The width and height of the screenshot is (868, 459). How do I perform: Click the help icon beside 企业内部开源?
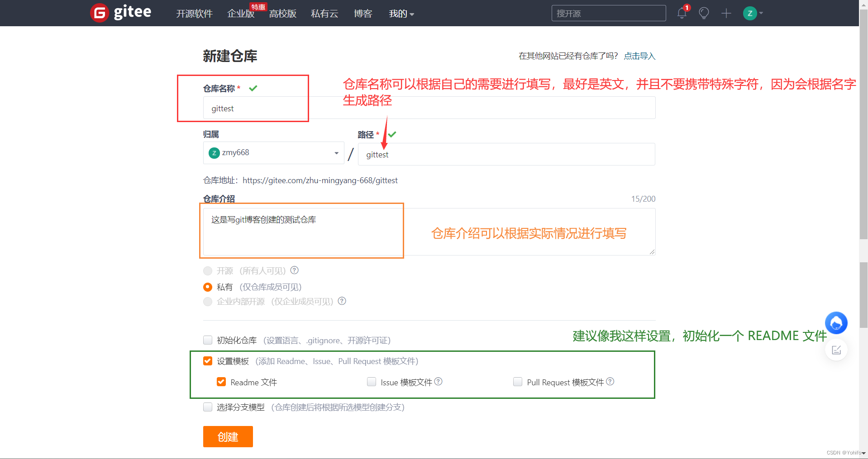pyautogui.click(x=342, y=301)
